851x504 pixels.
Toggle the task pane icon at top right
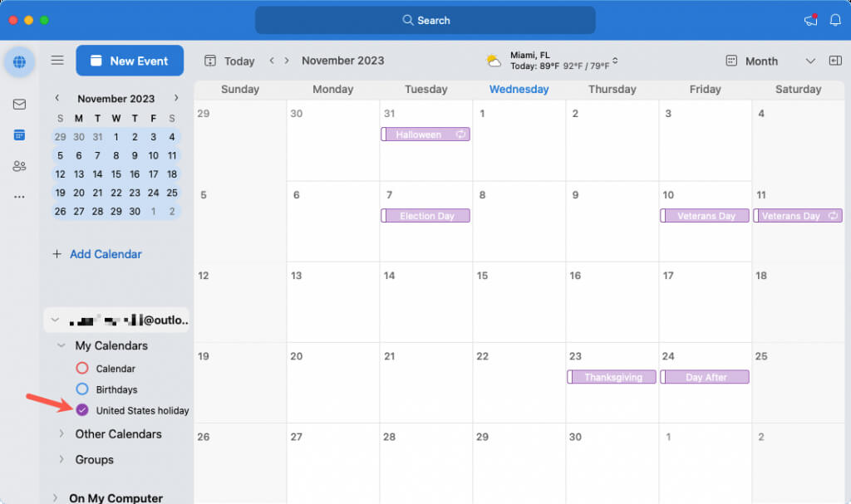coord(835,61)
